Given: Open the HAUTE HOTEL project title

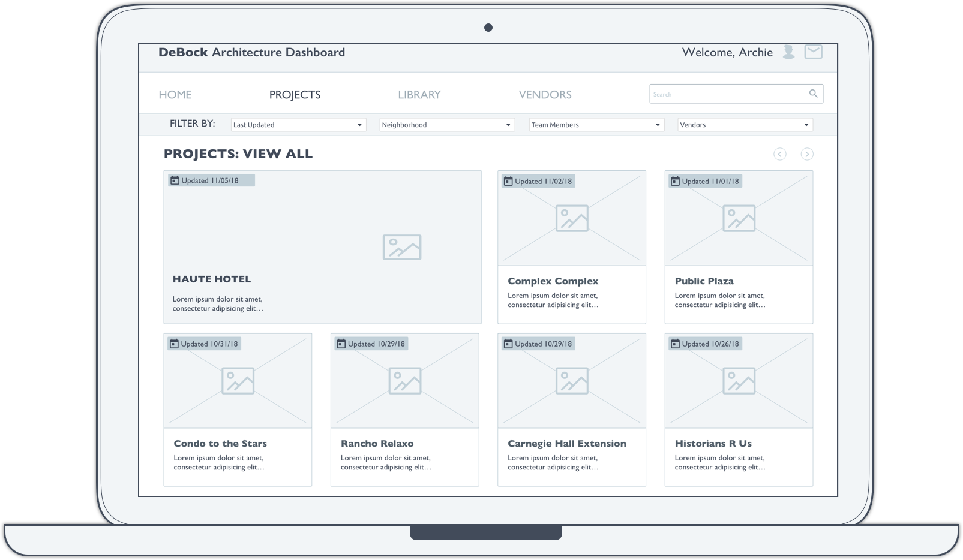Looking at the screenshot, I should [212, 279].
